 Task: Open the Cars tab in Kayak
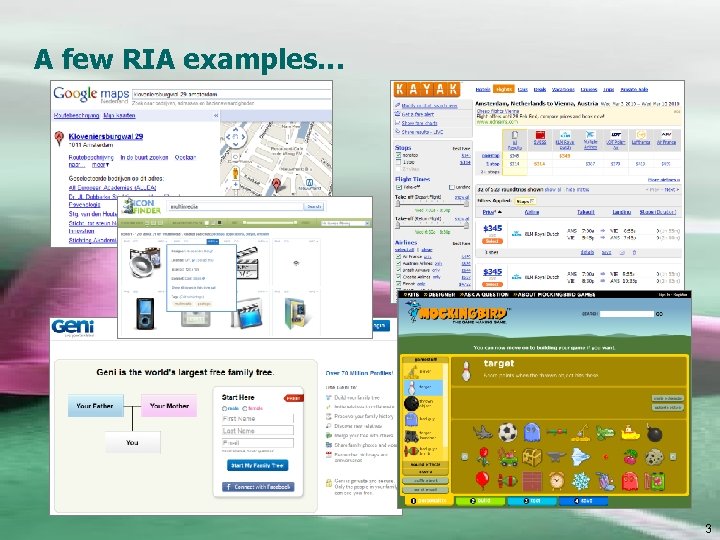[523, 90]
